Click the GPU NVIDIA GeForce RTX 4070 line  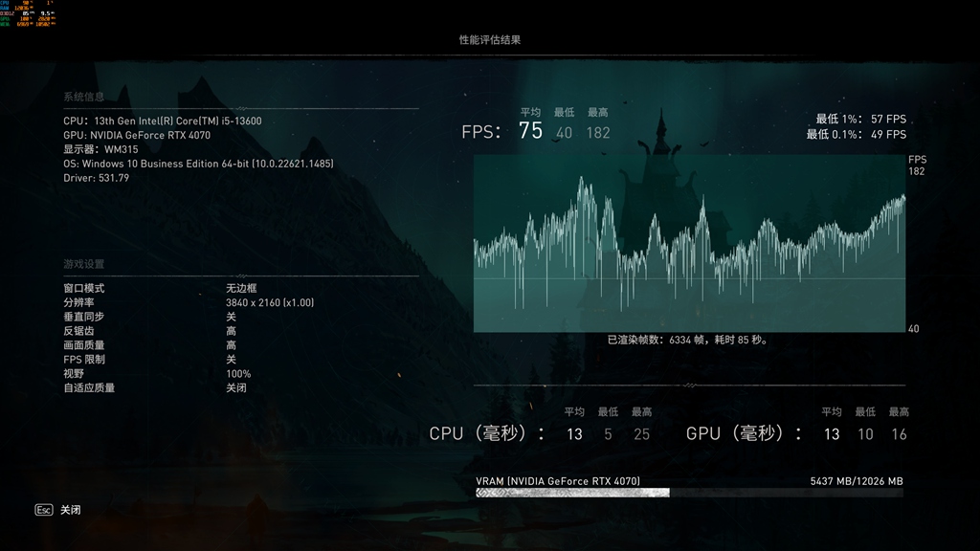(137, 135)
